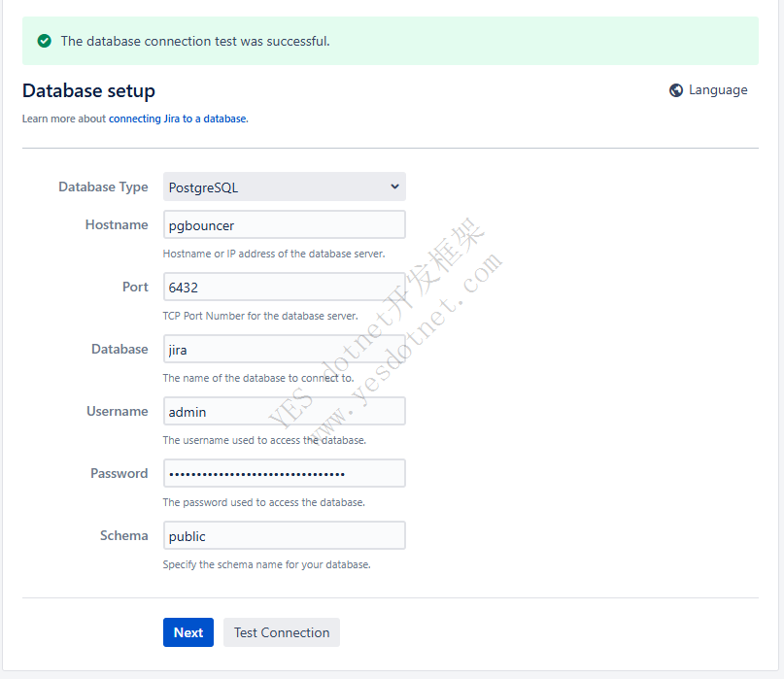Screen dimensions: 784x679
Task: Click the Schema field containing public
Action: point(284,536)
